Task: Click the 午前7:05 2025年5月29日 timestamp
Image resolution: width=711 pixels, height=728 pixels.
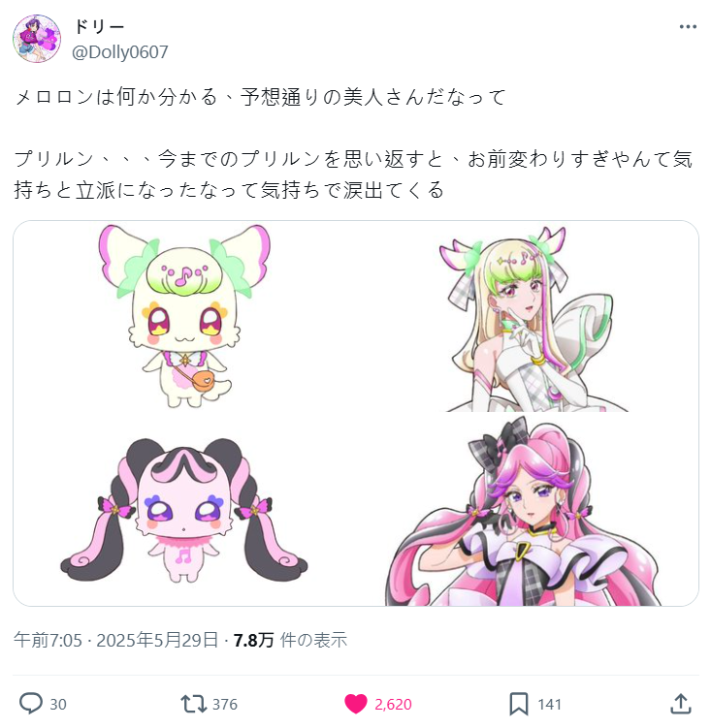Action: click(x=115, y=640)
